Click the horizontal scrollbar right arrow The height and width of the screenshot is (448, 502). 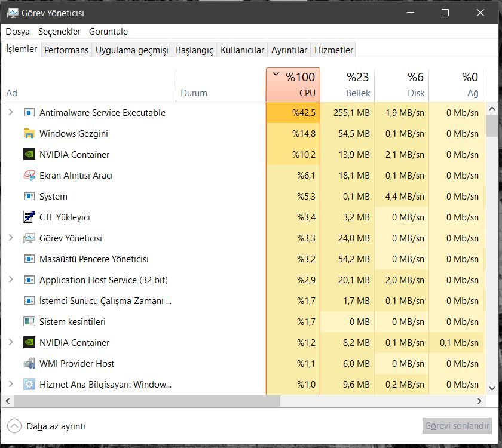479,401
